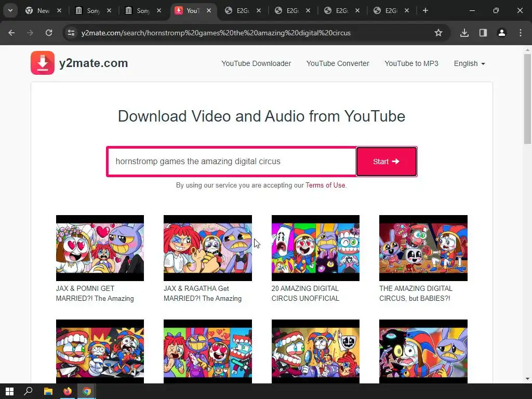Open JAX & POMNI GET MARRIED thumbnail

tap(100, 248)
